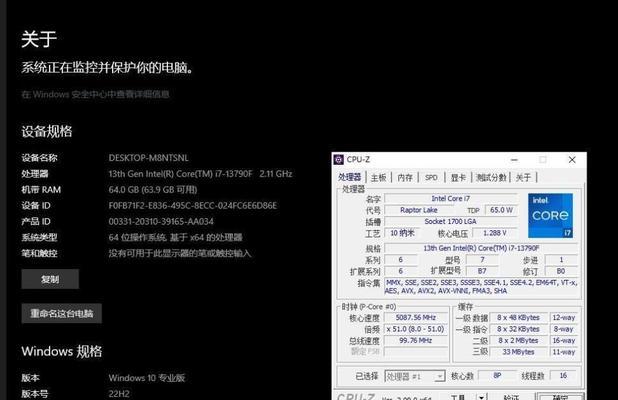Click the 设备 ID value F0FB71F2-E836

(x=193, y=206)
